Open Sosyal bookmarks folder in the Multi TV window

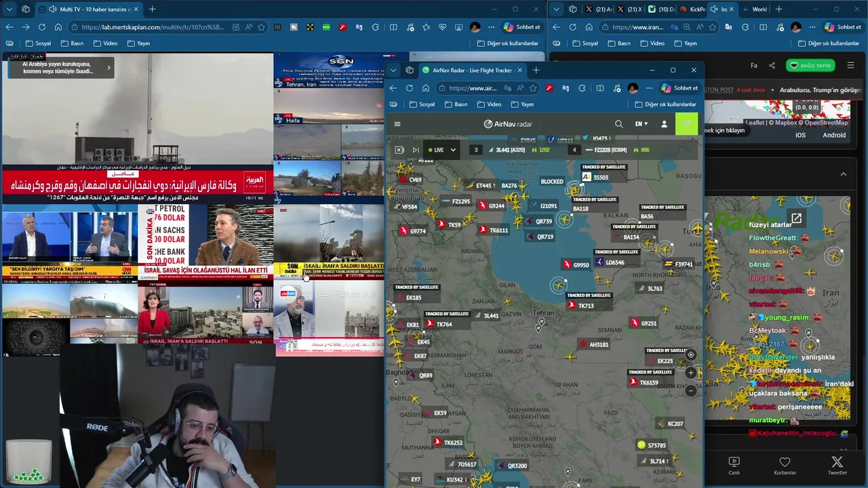click(x=38, y=43)
